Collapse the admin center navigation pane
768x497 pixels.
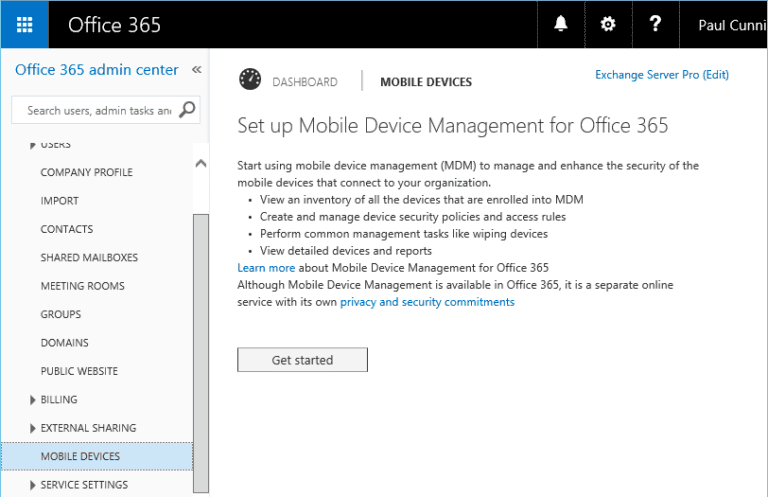[196, 70]
